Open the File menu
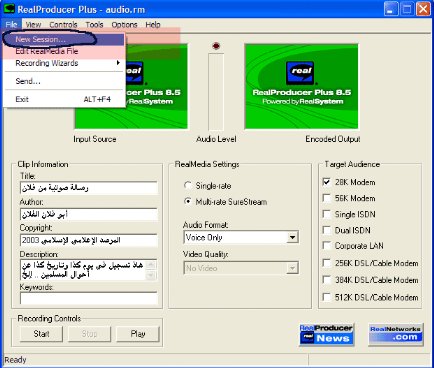Screen dimensions: 434x368 11,25
